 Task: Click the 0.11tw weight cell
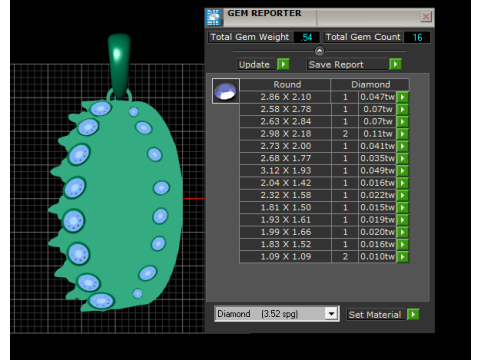click(377, 134)
